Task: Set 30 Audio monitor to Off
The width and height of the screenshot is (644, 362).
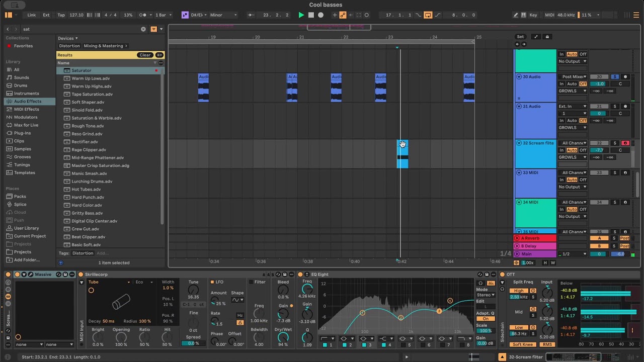Action: click(583, 84)
